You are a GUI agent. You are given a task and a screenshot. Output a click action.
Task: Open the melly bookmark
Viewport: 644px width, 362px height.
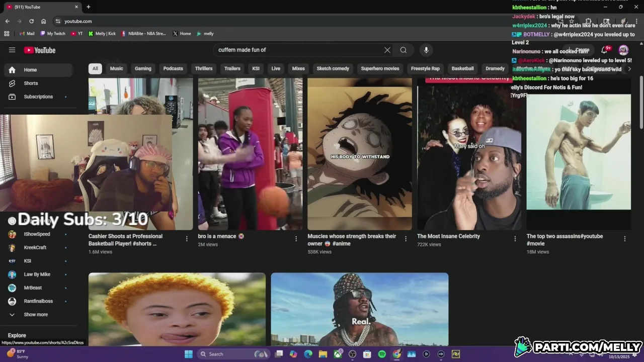pos(205,34)
